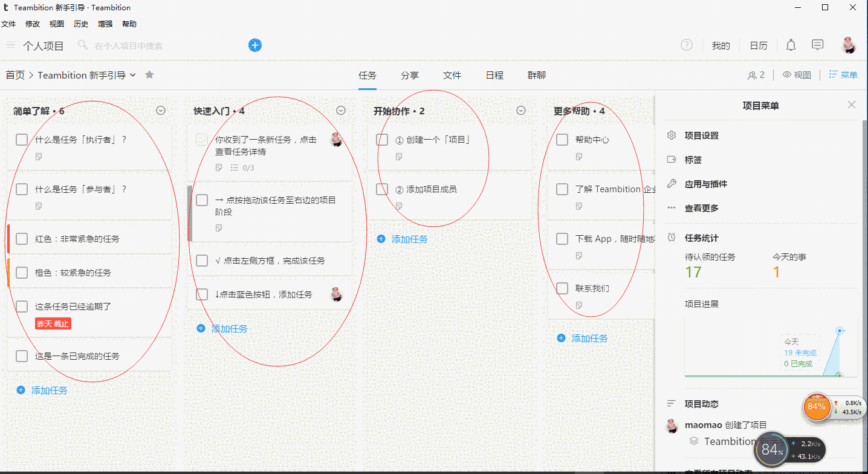Viewport: 868px width, 474px height.
Task: Switch to the 日程 tab
Action: click(494, 75)
